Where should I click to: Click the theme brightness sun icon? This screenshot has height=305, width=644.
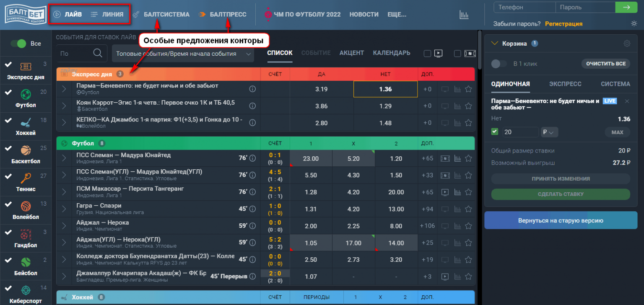[634, 24]
